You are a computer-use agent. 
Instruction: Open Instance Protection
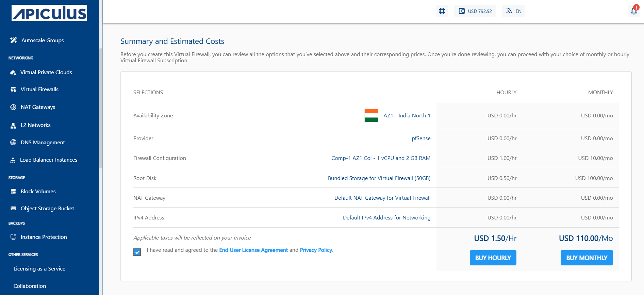[x=44, y=237]
